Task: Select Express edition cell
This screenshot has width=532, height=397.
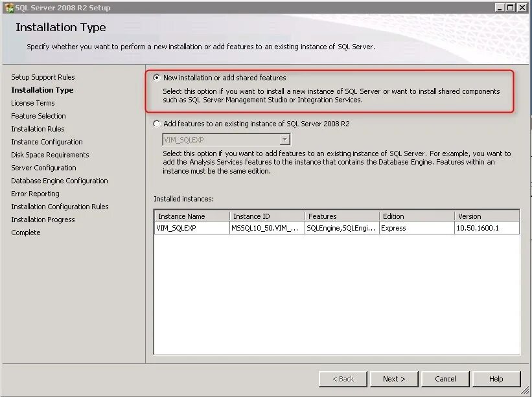Action: [x=417, y=228]
